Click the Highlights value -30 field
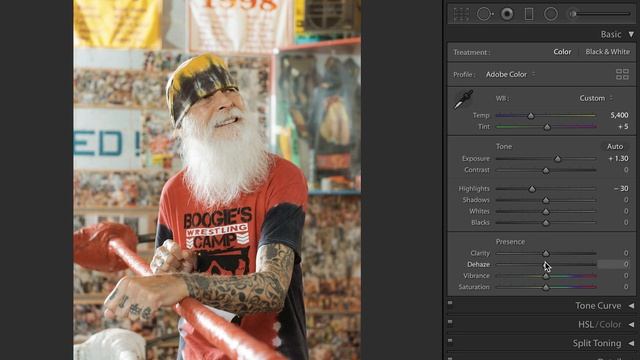The height and width of the screenshot is (360, 640). pyautogui.click(x=621, y=189)
